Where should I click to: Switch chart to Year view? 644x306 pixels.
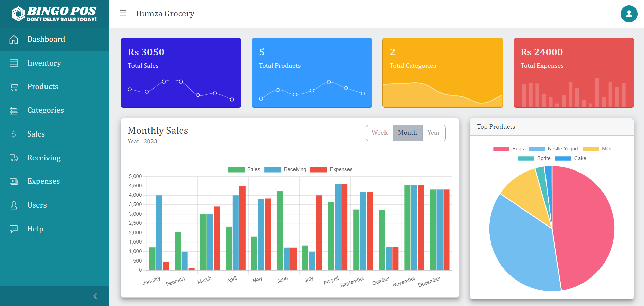(x=434, y=133)
